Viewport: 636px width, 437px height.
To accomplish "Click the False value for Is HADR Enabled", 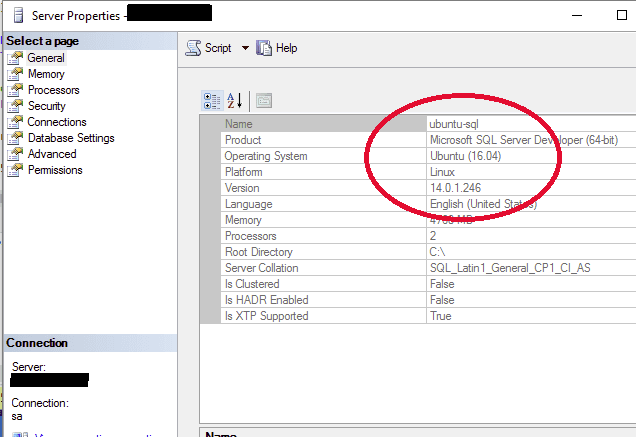I will (442, 300).
